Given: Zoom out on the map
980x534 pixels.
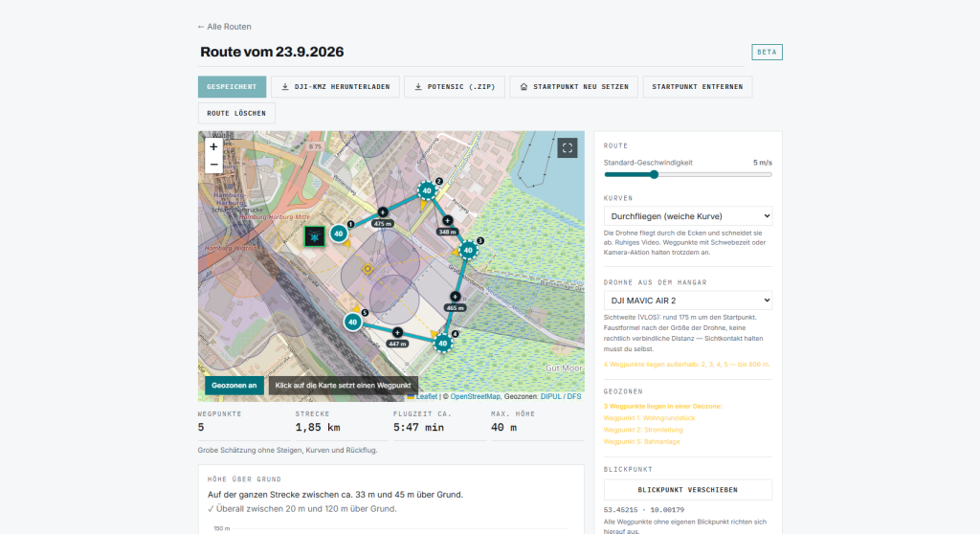Looking at the screenshot, I should tap(213, 165).
